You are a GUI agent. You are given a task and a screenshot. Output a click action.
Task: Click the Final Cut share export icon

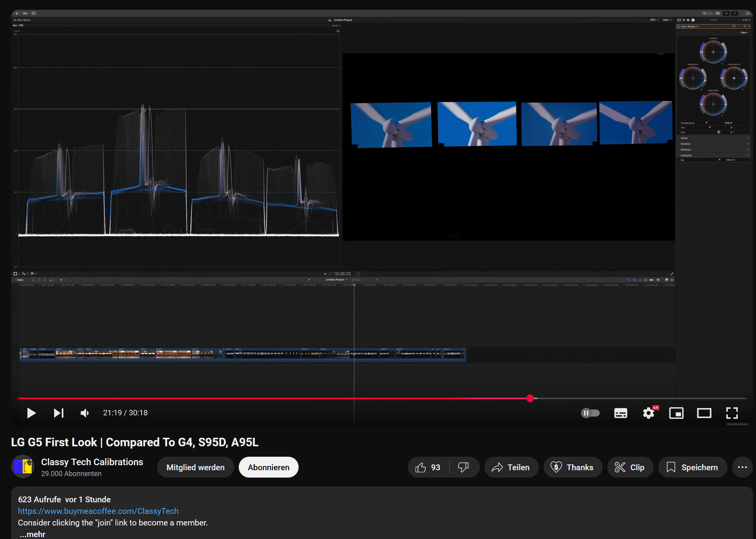click(748, 13)
